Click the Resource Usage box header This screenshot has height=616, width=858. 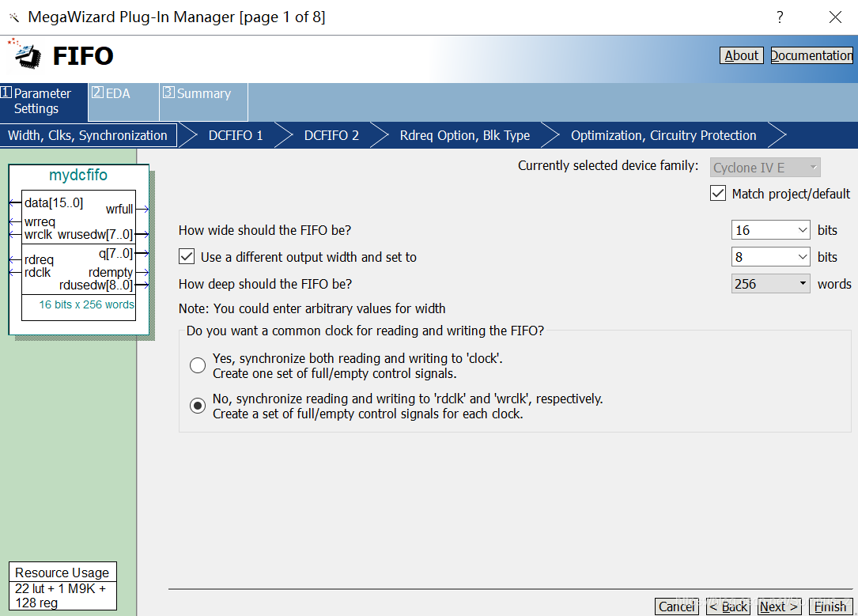click(62, 573)
